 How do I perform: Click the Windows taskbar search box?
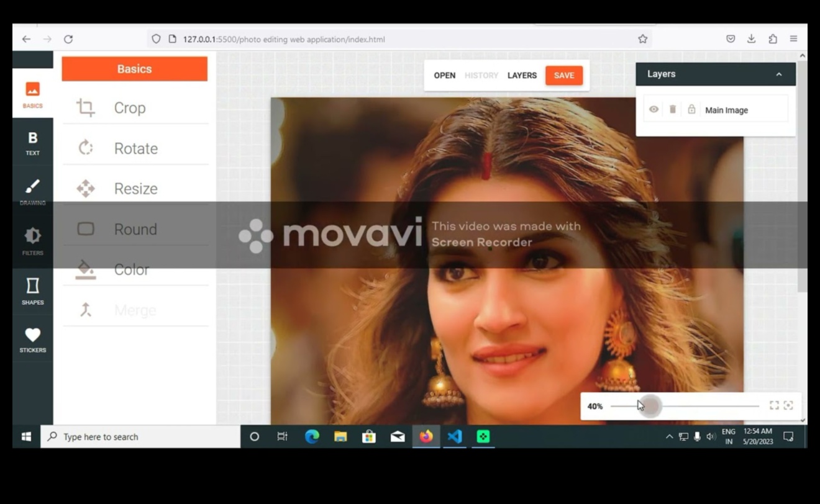click(x=141, y=437)
